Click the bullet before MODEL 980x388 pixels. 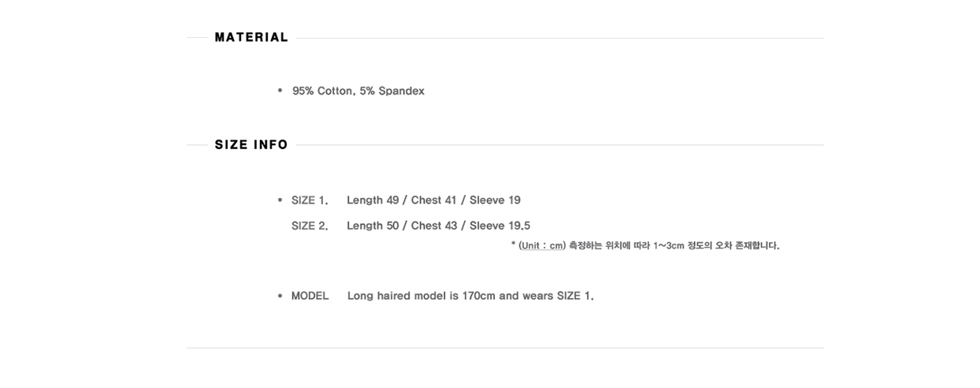pyautogui.click(x=280, y=296)
